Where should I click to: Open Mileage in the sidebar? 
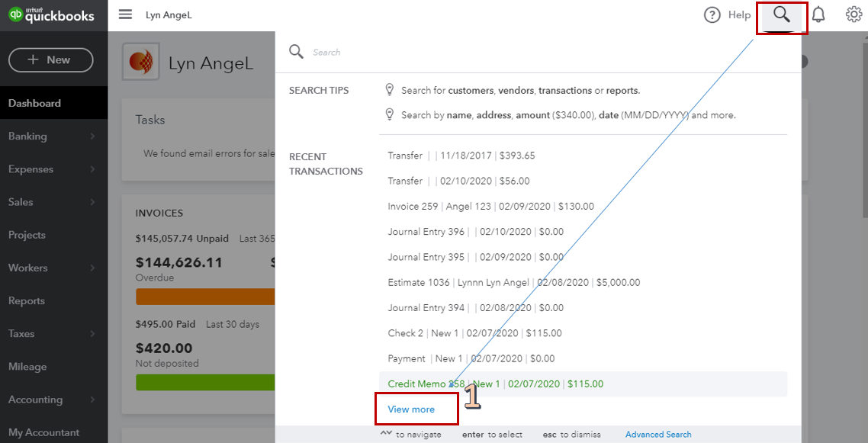point(53,367)
